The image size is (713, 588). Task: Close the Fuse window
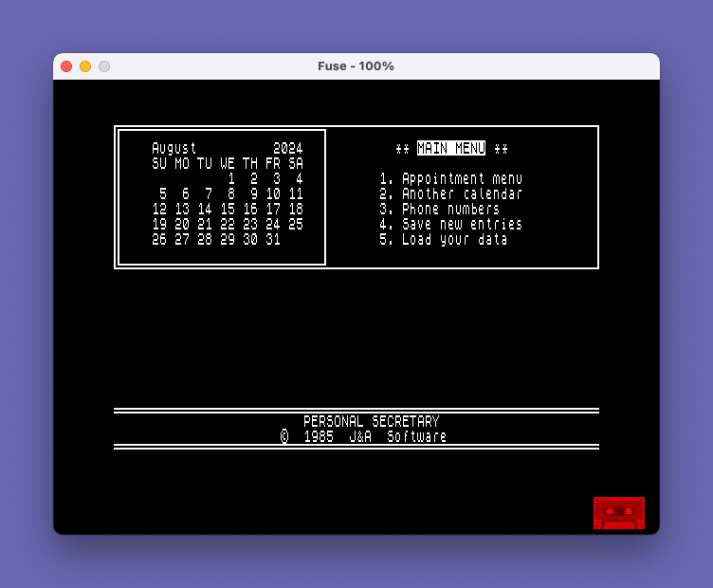(x=66, y=66)
